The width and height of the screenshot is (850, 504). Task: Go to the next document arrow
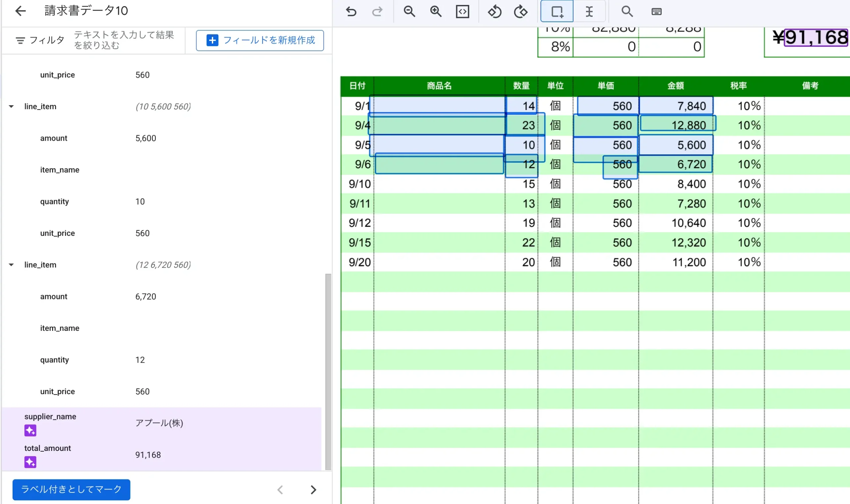(x=313, y=490)
